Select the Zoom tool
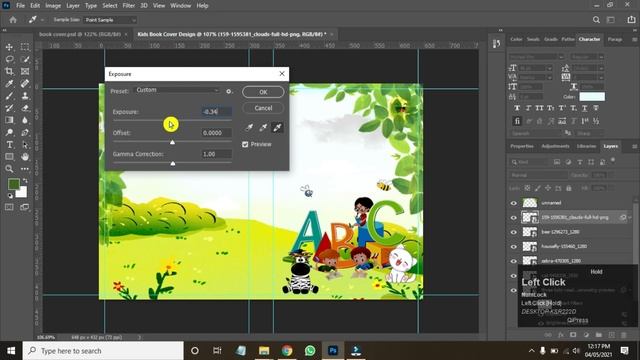 [9, 169]
